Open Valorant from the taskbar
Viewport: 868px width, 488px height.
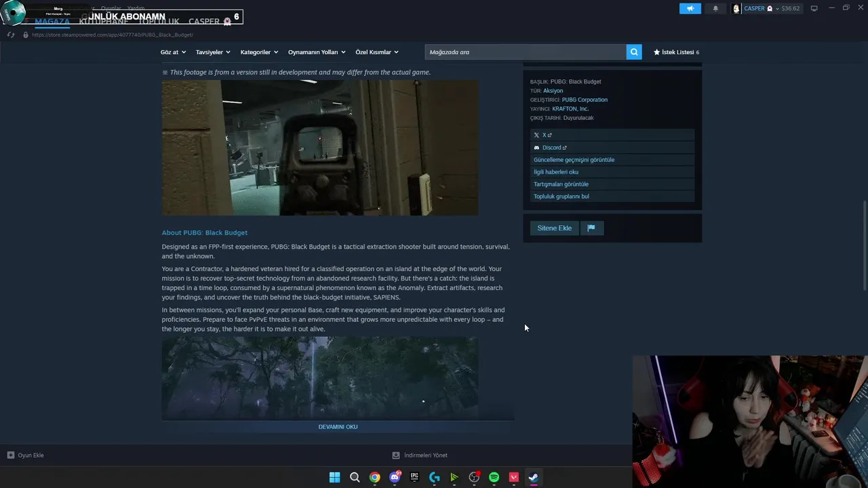pos(514,477)
